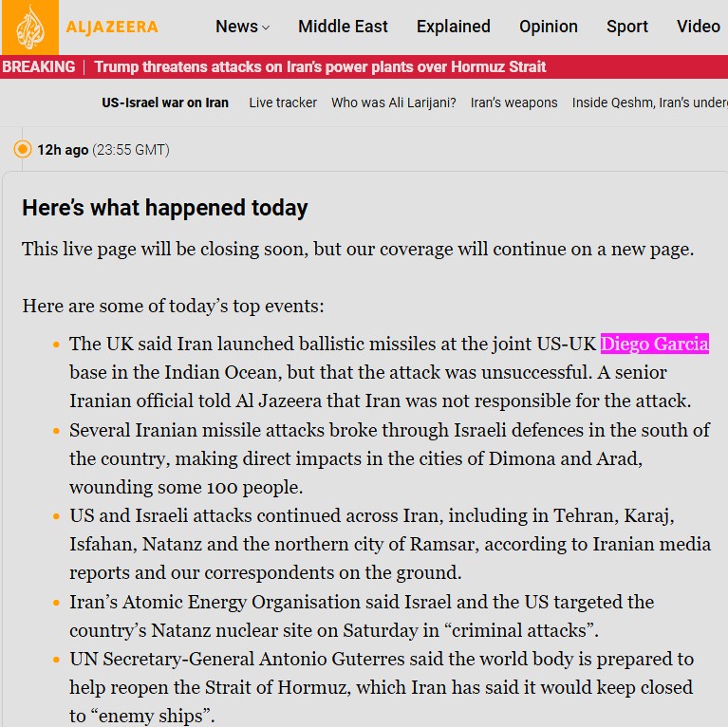Open 'Inside Qeshm' topic link
728x727 pixels.
click(649, 103)
